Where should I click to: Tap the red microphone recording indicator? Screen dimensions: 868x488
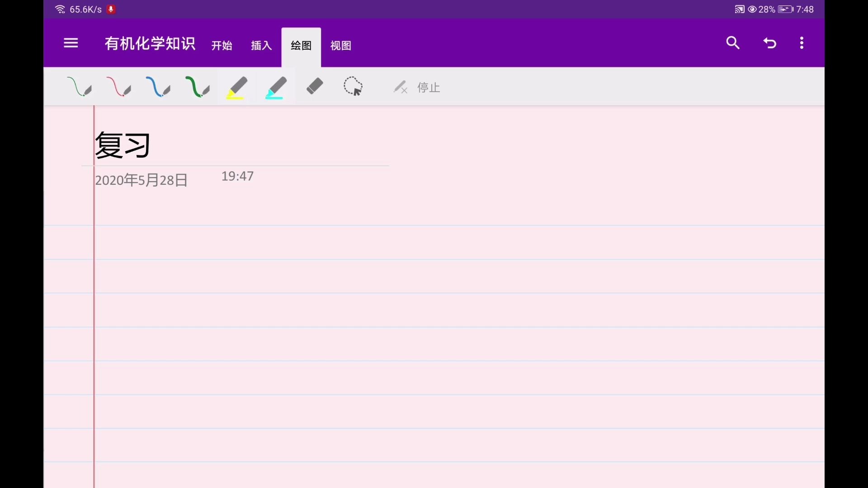[x=111, y=9]
